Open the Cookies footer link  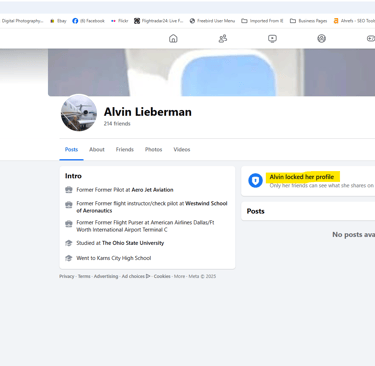tap(162, 276)
